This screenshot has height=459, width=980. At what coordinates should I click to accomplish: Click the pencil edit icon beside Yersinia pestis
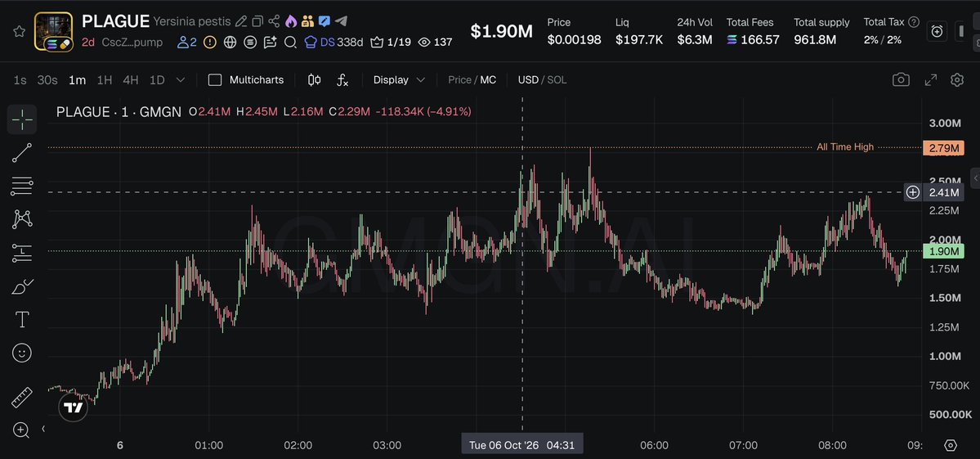241,21
